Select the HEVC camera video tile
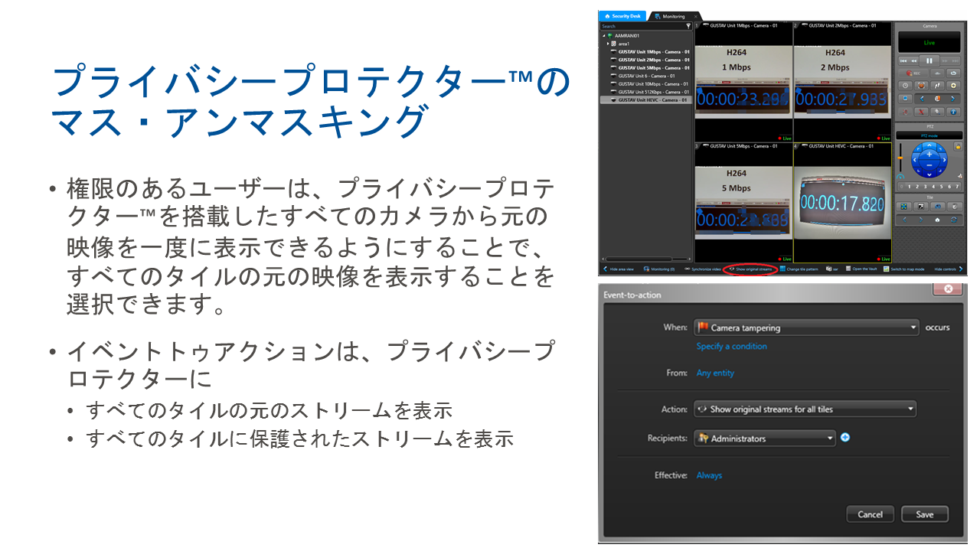 pyautogui.click(x=842, y=202)
